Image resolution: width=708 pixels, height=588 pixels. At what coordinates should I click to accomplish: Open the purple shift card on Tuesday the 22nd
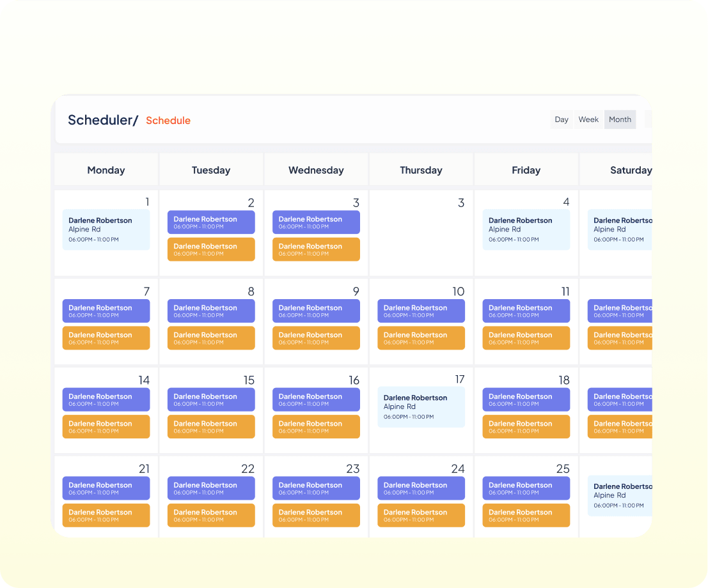tap(211, 488)
